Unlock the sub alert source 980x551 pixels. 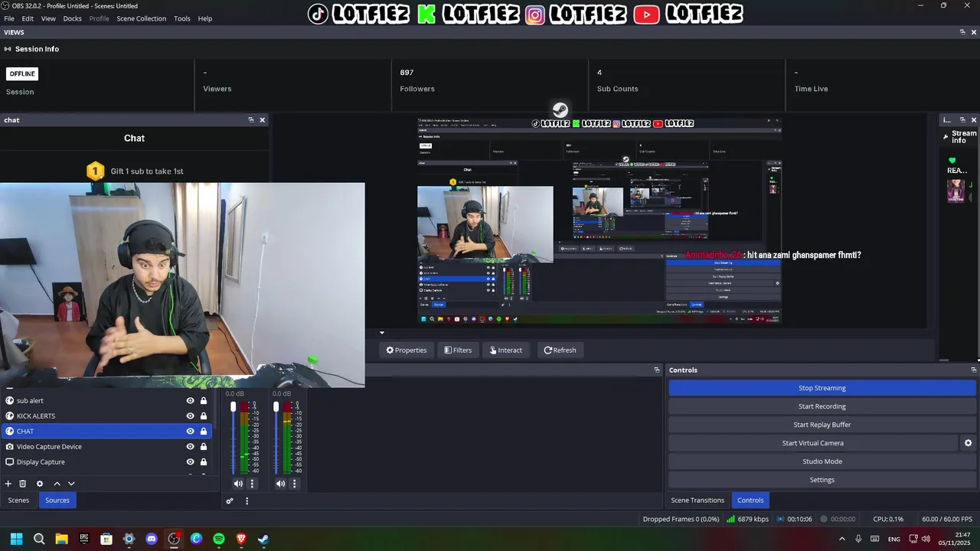point(204,401)
